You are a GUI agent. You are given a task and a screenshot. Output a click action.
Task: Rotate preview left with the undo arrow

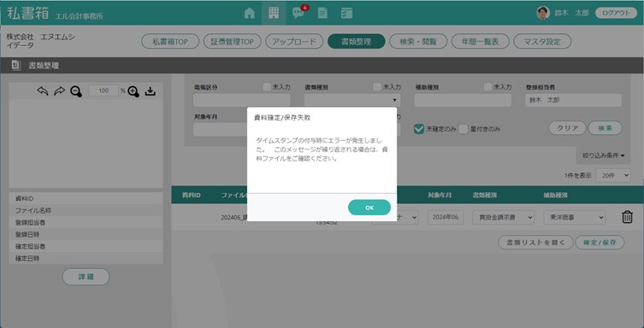43,91
